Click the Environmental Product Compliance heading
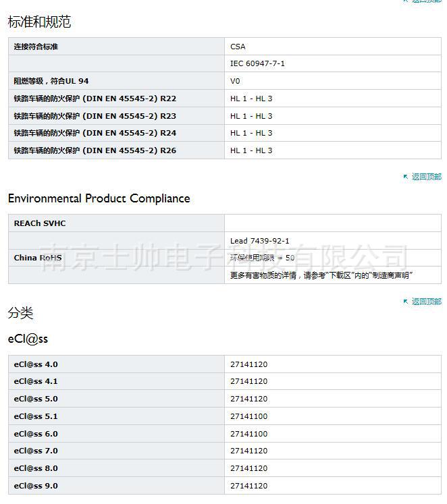 click(x=99, y=198)
